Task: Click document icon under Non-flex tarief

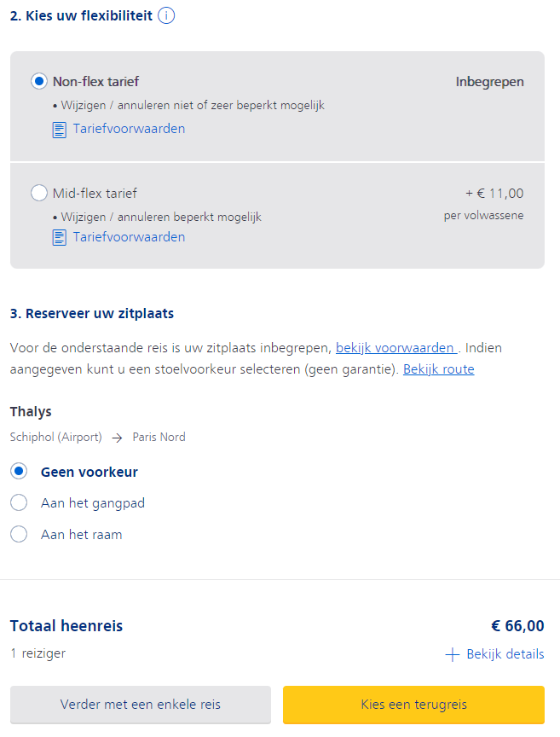Action: point(59,130)
